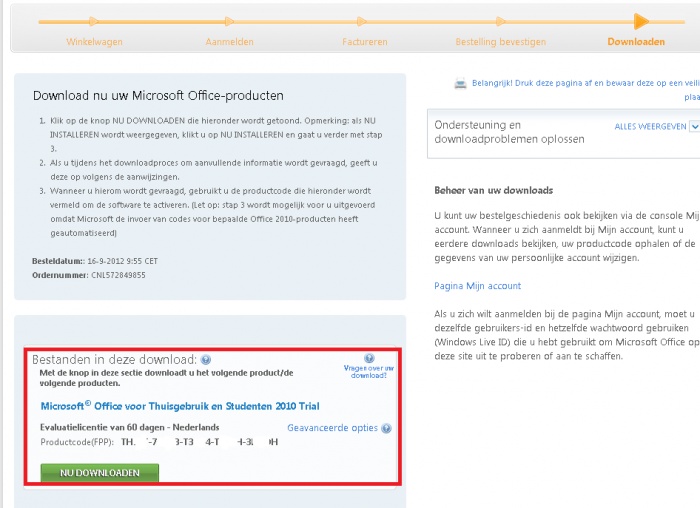Click the Bestanden in deze download heading

point(114,360)
